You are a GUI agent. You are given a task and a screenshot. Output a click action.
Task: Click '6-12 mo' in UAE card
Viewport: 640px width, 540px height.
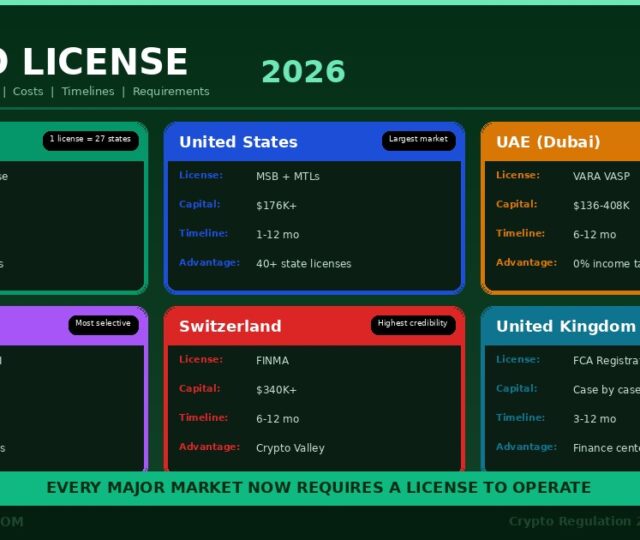(595, 235)
